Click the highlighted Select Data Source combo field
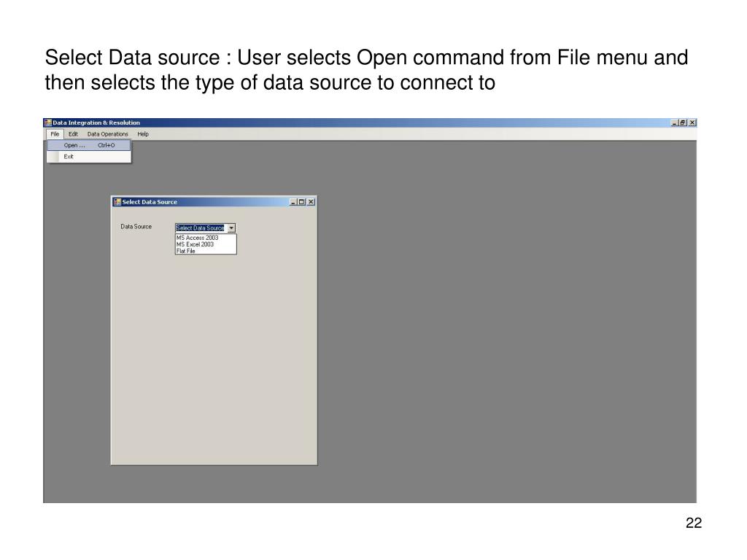 pos(201,228)
